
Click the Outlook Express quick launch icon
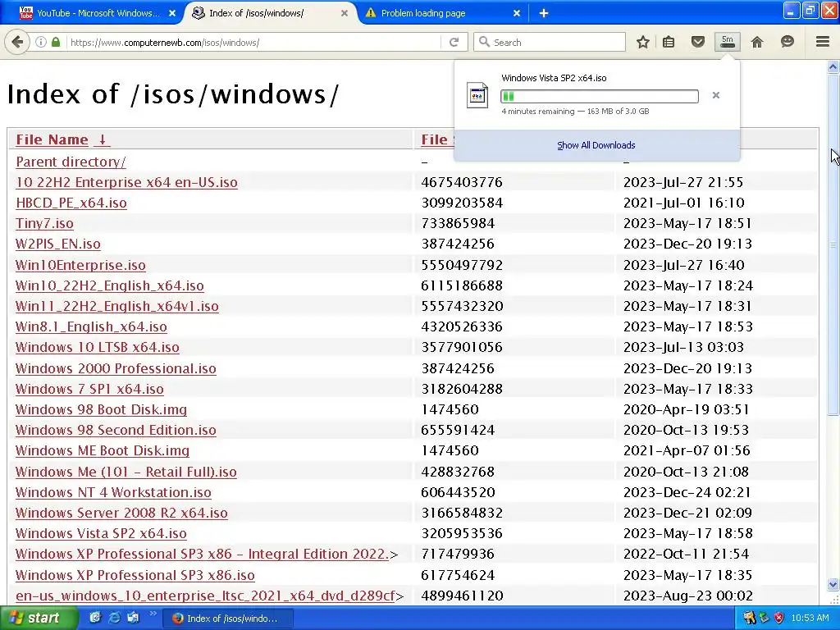click(x=133, y=618)
